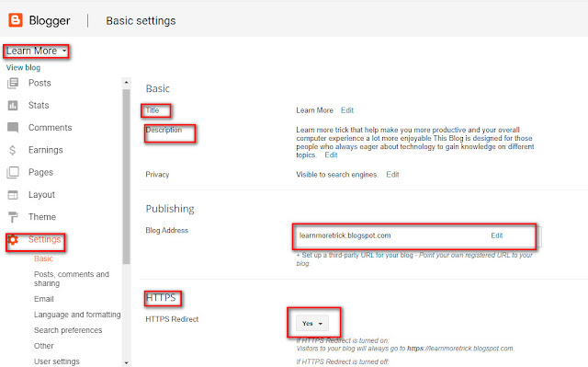Open the HTTPS Redirect Yes dropdown
Viewport: 588px width, 367px height.
coord(312,324)
